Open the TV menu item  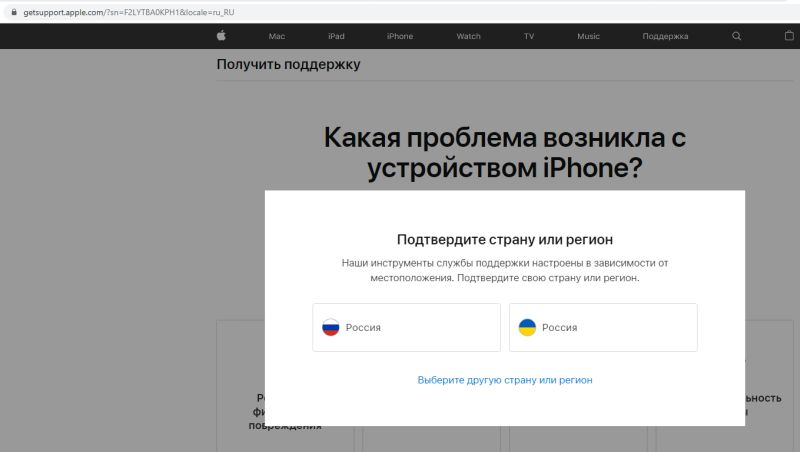(x=529, y=36)
